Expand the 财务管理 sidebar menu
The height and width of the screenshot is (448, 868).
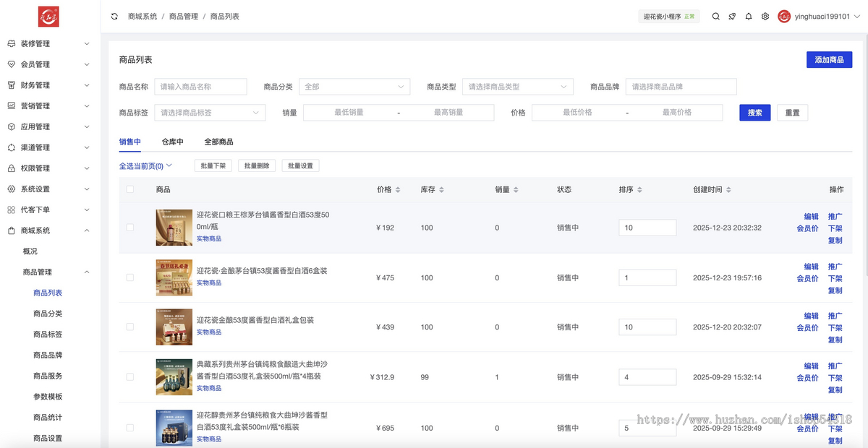(87, 85)
